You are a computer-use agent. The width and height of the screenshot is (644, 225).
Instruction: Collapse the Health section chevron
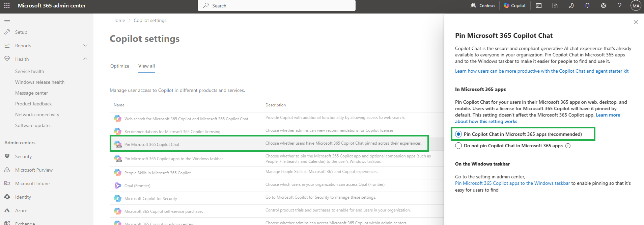coord(85,59)
